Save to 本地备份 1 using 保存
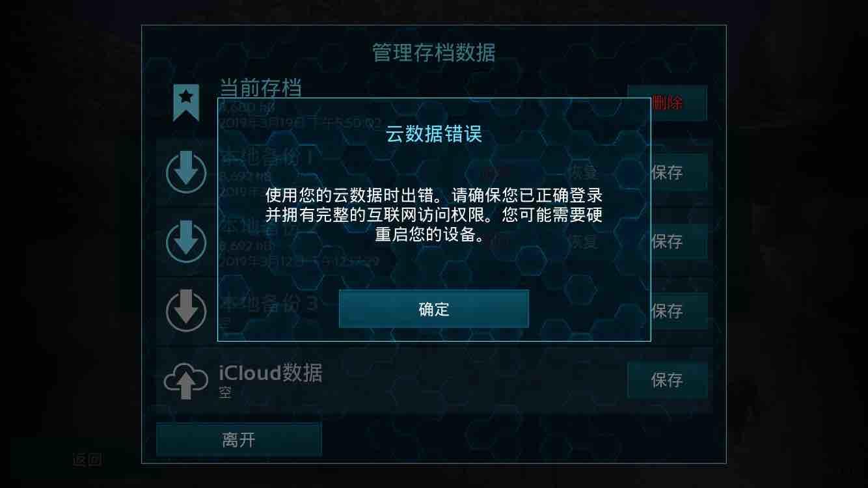Screen dimensions: 868x488 tap(667, 172)
